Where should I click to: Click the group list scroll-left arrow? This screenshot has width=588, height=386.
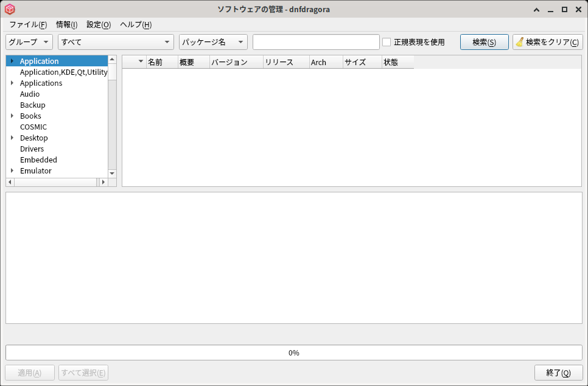10,182
